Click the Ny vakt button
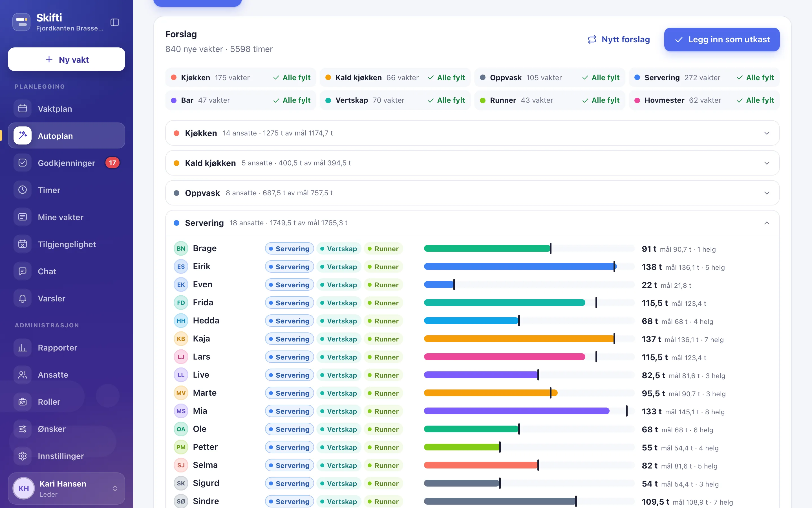The height and width of the screenshot is (508, 812). click(67, 59)
